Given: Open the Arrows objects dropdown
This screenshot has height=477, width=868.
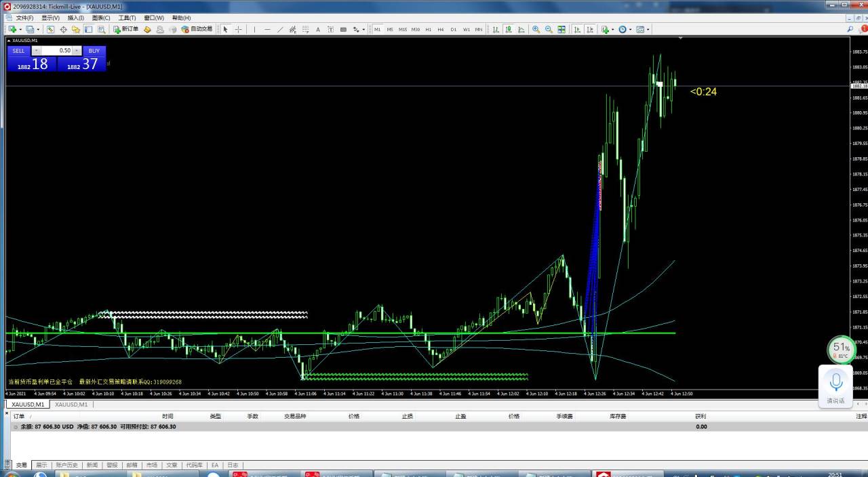Looking at the screenshot, I should pyautogui.click(x=358, y=29).
